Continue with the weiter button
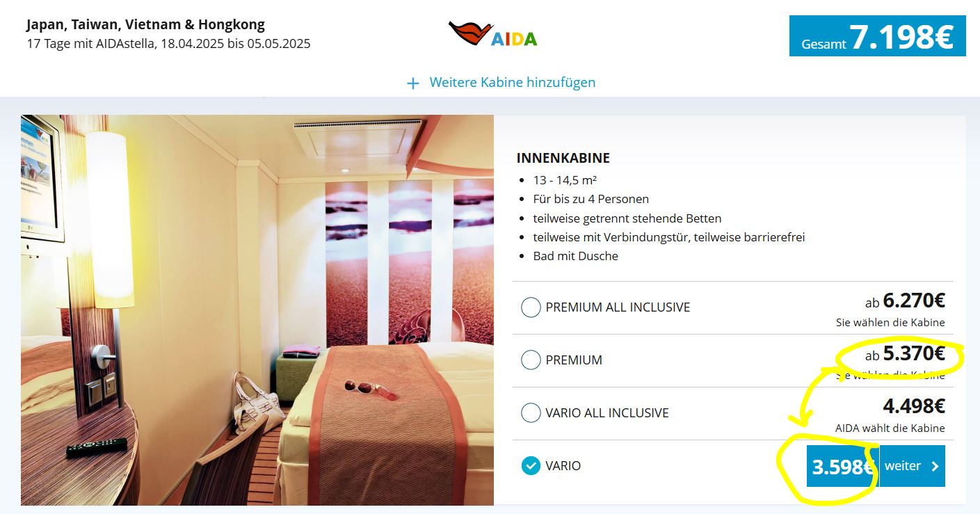The width and height of the screenshot is (980, 514). click(913, 466)
